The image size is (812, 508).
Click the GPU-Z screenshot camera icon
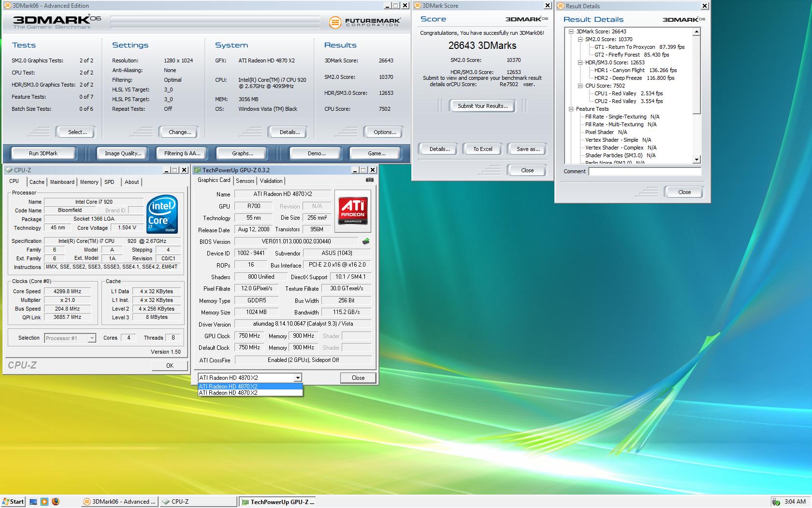(370, 180)
